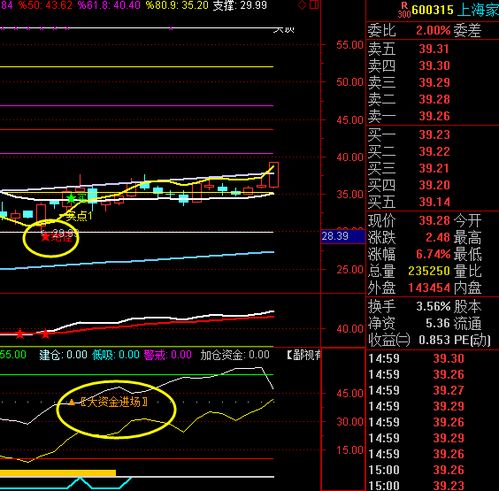
Task: Click the red square window icon near the price axis
Action: tap(314, 5)
